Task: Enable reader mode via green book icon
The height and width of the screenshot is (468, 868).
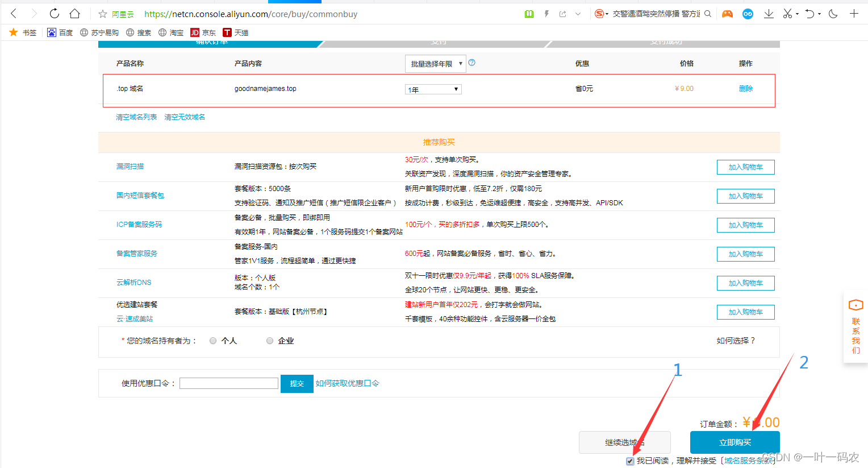Action: point(529,14)
